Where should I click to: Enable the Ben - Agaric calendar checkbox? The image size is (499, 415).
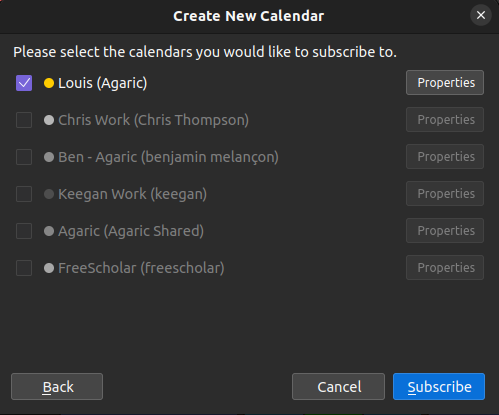[24, 157]
